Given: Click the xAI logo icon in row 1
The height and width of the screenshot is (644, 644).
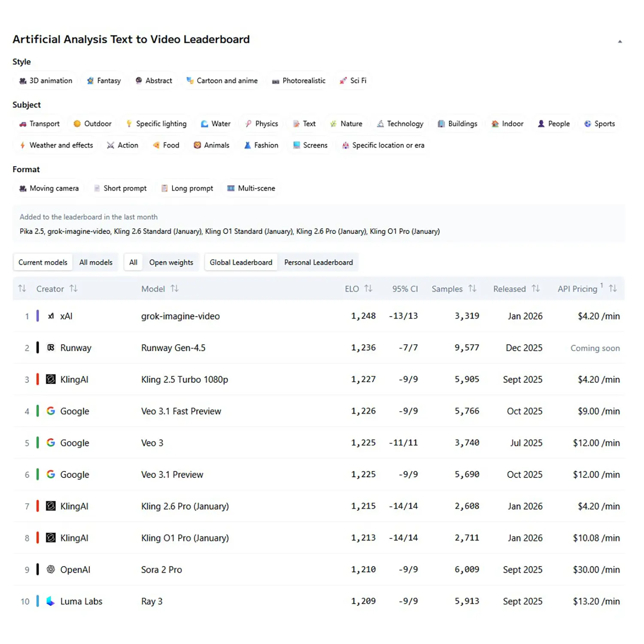Looking at the screenshot, I should [51, 316].
